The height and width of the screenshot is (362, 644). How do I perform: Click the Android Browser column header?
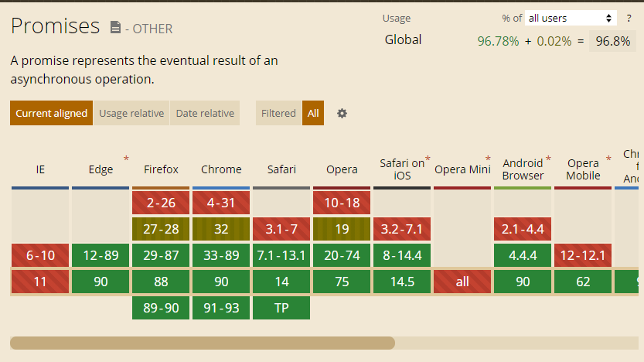523,169
